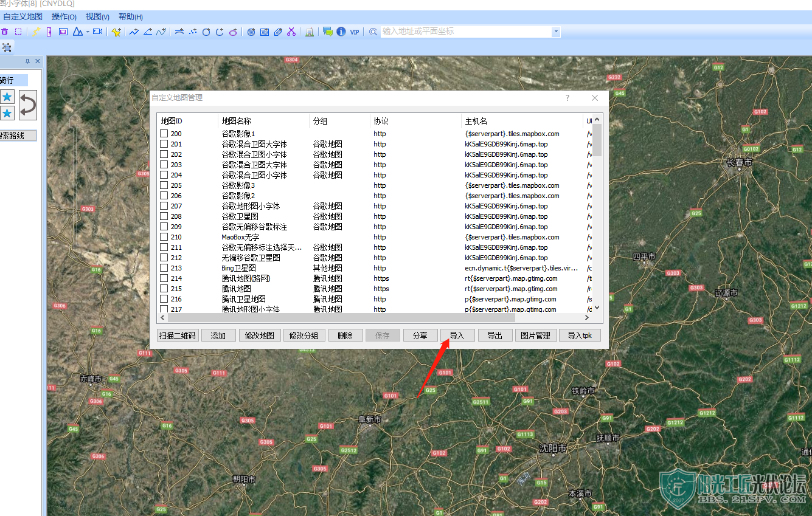This screenshot has width=812, height=516.
Task: Click the VIP toolbar icon
Action: pos(355,32)
